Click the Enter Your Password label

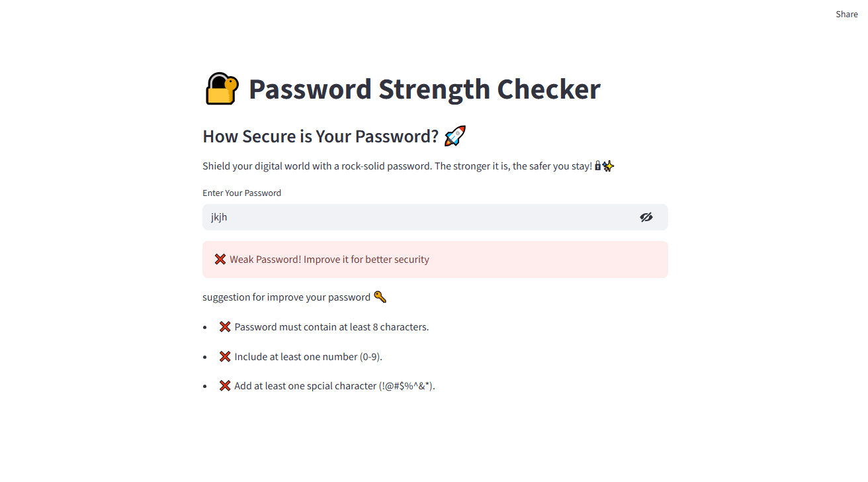click(x=241, y=193)
